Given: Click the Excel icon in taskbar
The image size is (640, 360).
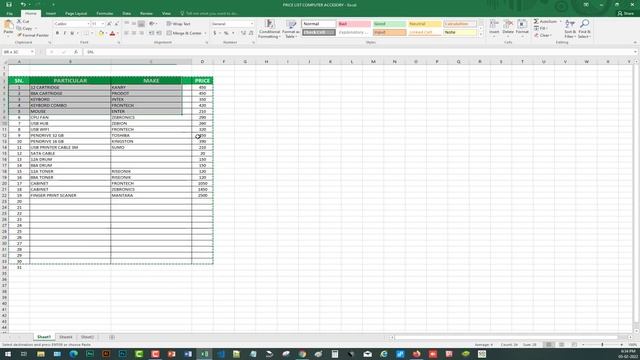Looking at the screenshot, I should 204,354.
